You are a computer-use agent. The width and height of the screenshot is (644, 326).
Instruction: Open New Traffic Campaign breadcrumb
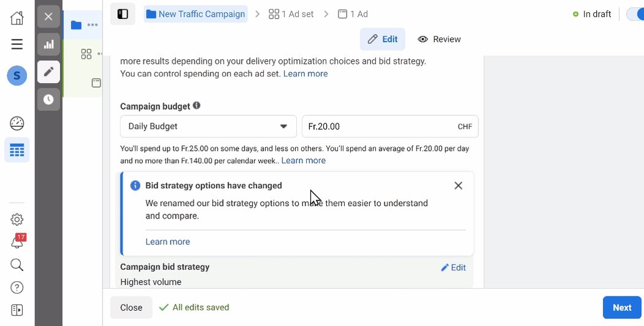point(196,14)
